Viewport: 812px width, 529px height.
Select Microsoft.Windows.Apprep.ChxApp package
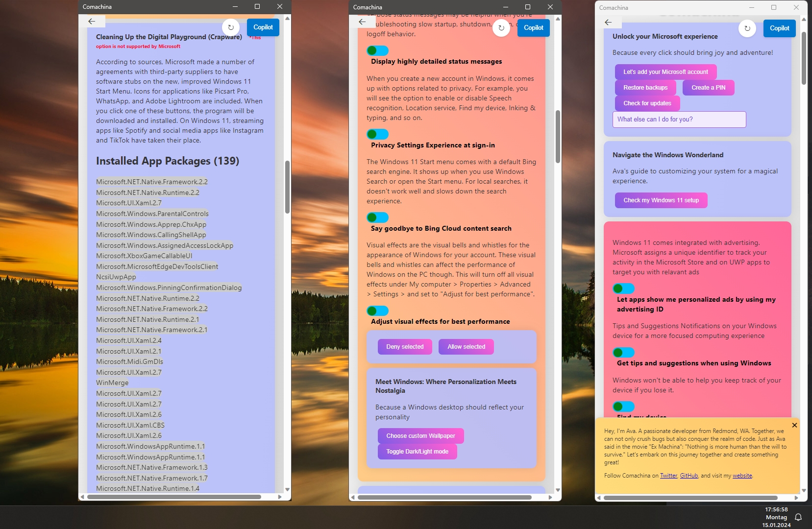click(x=151, y=224)
